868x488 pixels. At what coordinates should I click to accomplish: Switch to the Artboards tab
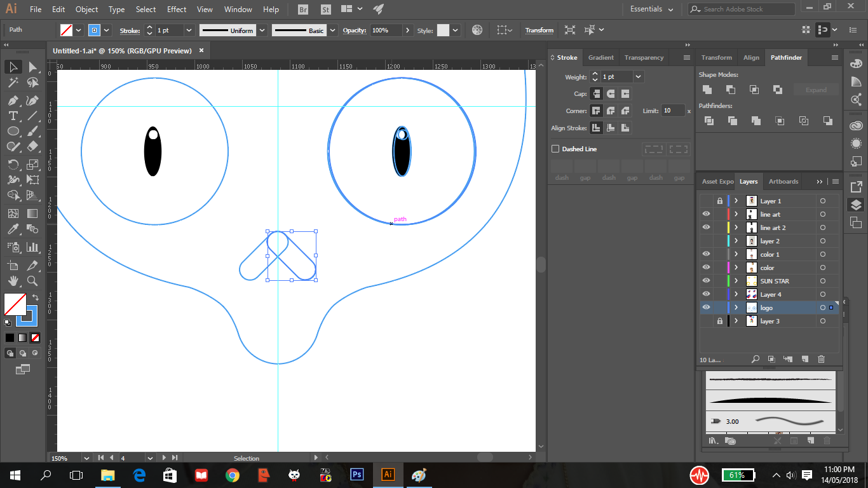(x=783, y=181)
